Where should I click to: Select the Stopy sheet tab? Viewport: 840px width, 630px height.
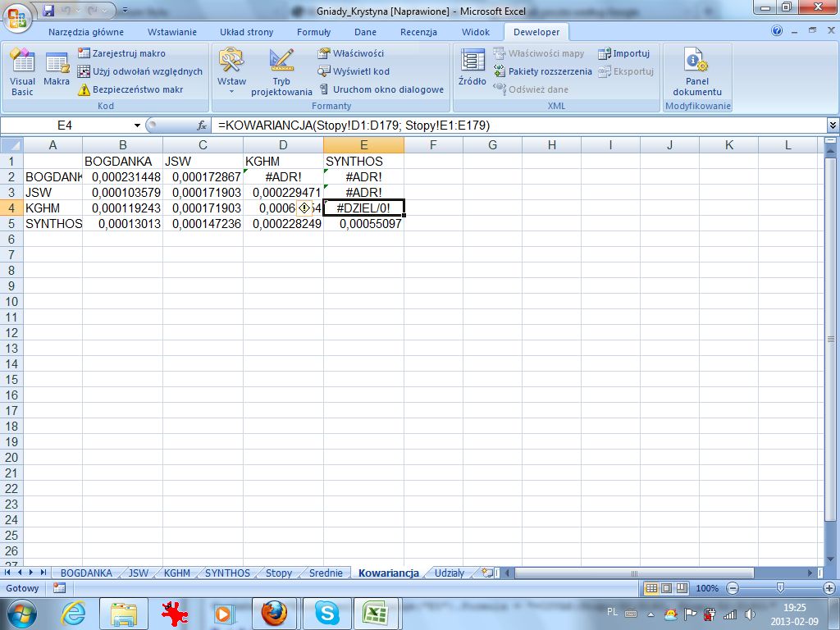[x=279, y=573]
